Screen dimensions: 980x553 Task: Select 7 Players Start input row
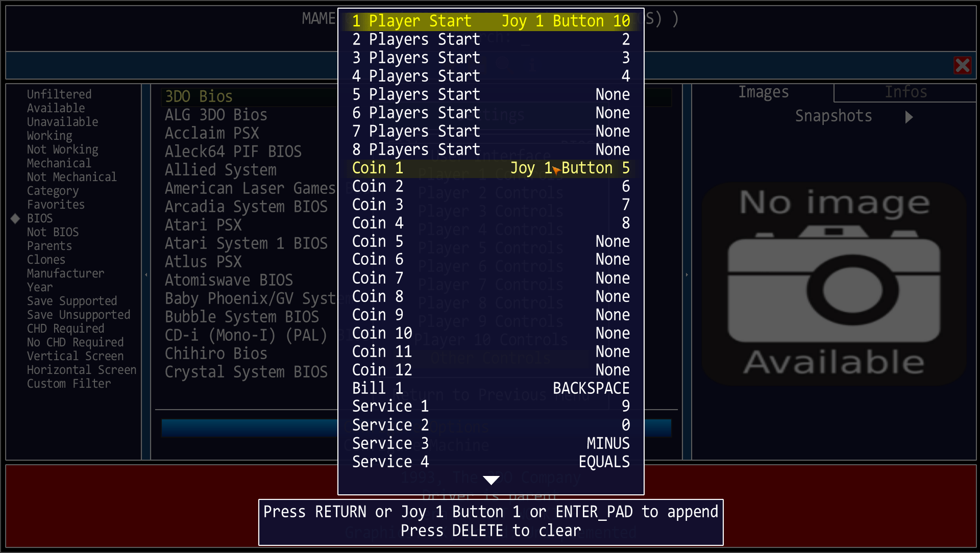pos(491,131)
